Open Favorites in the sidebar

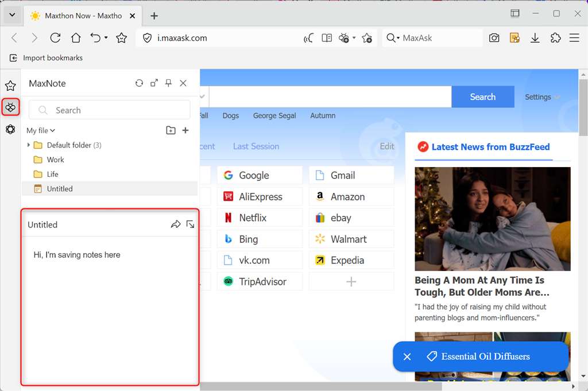coord(10,86)
